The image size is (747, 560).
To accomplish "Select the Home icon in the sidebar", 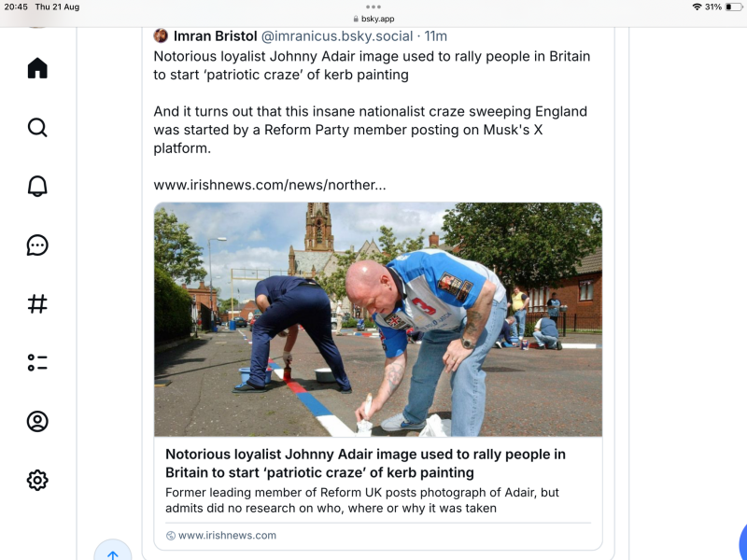I will pyautogui.click(x=37, y=68).
